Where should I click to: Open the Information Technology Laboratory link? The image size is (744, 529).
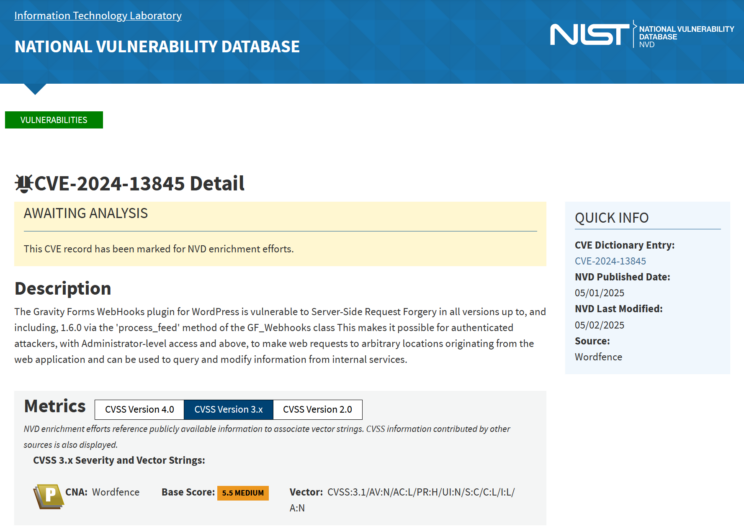98,16
